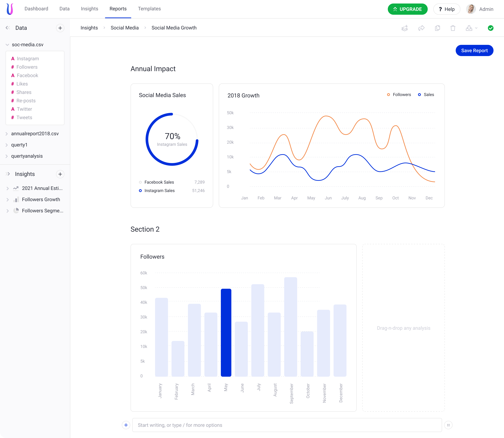Click the green UPGRADE button
The width and height of the screenshot is (504, 438).
pyautogui.click(x=407, y=9)
